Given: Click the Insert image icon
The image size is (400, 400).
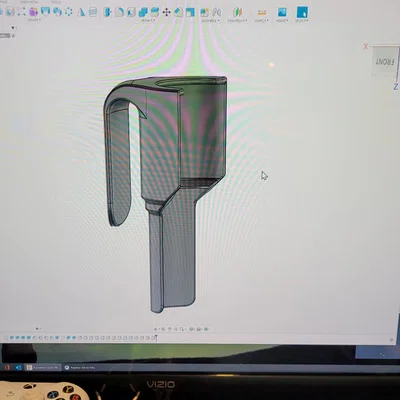Looking at the screenshot, I should 282,12.
